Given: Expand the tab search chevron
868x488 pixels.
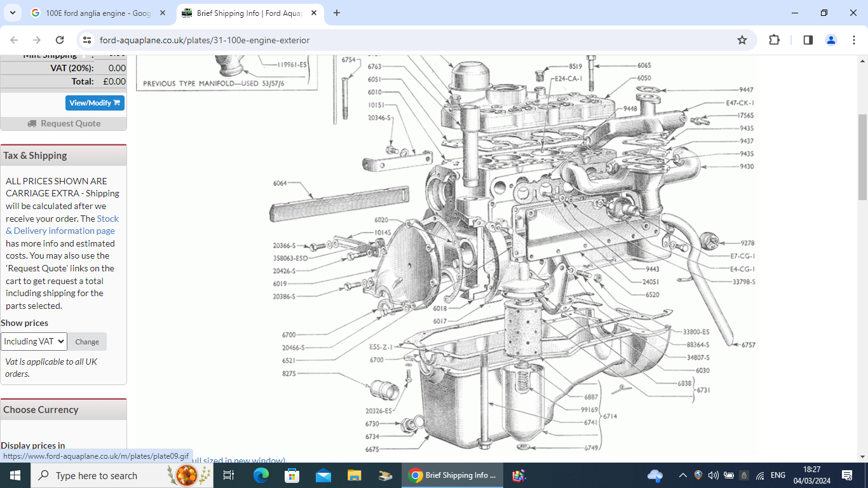Looking at the screenshot, I should point(12,13).
